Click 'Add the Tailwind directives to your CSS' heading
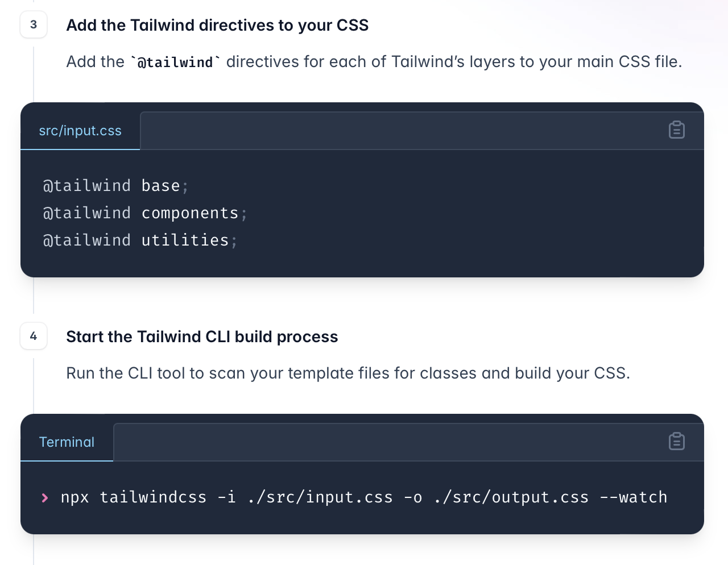728x565 pixels. click(x=217, y=26)
